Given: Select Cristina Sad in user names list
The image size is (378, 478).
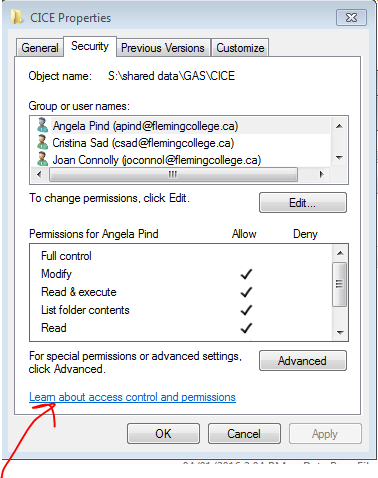Looking at the screenshot, I should coord(143,143).
